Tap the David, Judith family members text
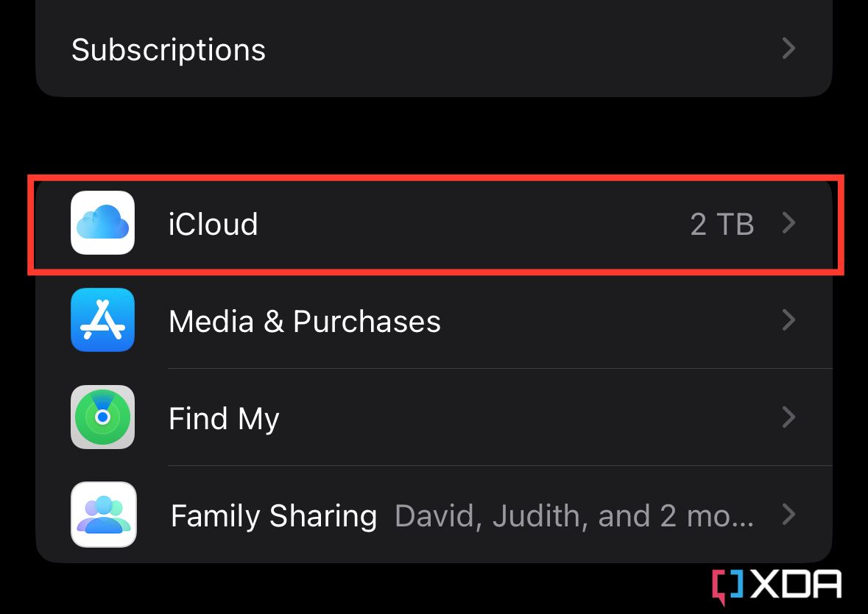868x614 pixels. tap(574, 515)
